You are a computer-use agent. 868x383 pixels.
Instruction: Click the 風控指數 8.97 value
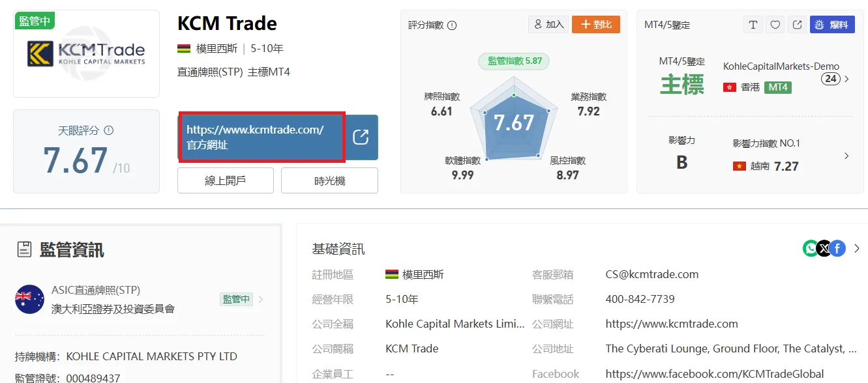(x=567, y=175)
